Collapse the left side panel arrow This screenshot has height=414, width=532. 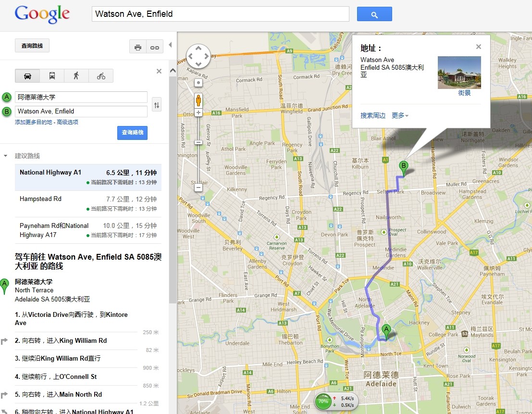tap(170, 45)
